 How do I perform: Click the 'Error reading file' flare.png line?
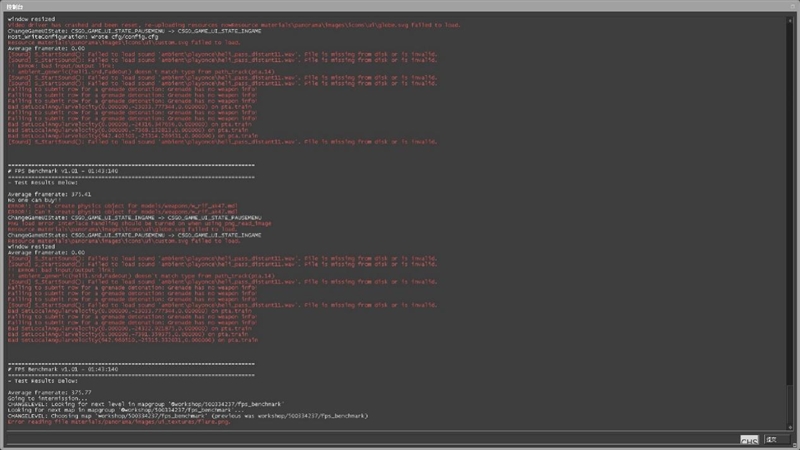[119, 422]
